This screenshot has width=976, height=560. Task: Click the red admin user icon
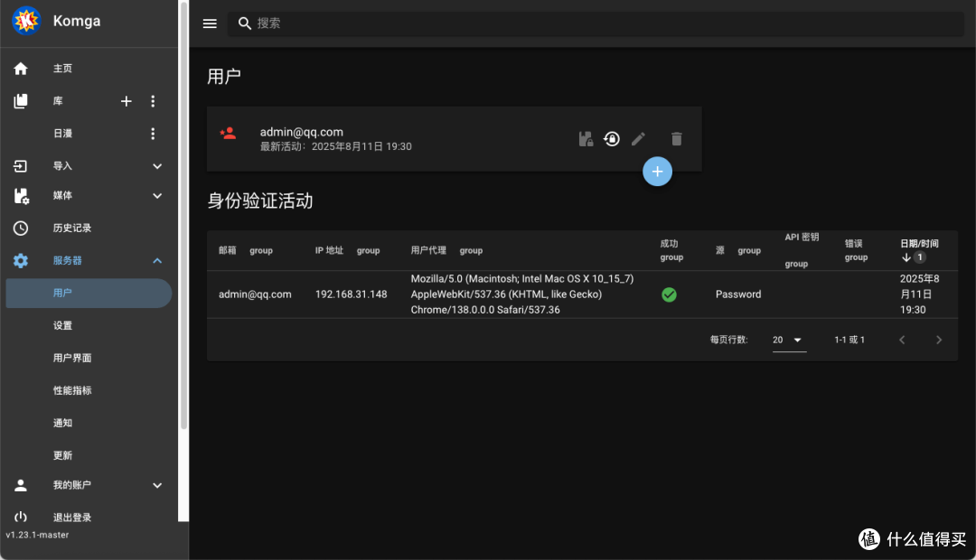coord(228,133)
